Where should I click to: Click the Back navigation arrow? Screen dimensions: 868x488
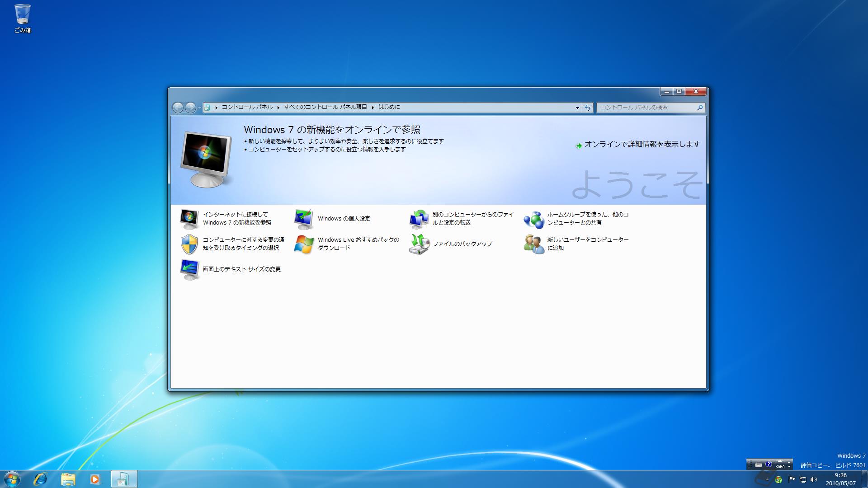pos(178,108)
